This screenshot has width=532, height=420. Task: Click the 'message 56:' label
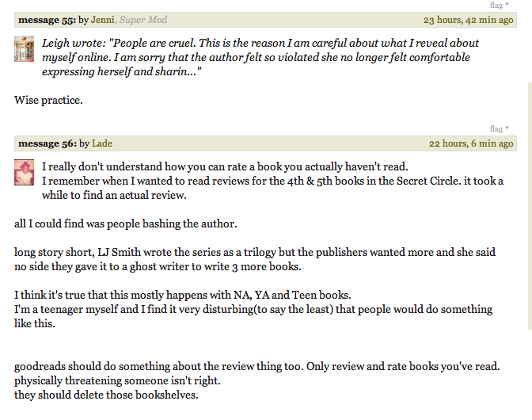pos(47,143)
